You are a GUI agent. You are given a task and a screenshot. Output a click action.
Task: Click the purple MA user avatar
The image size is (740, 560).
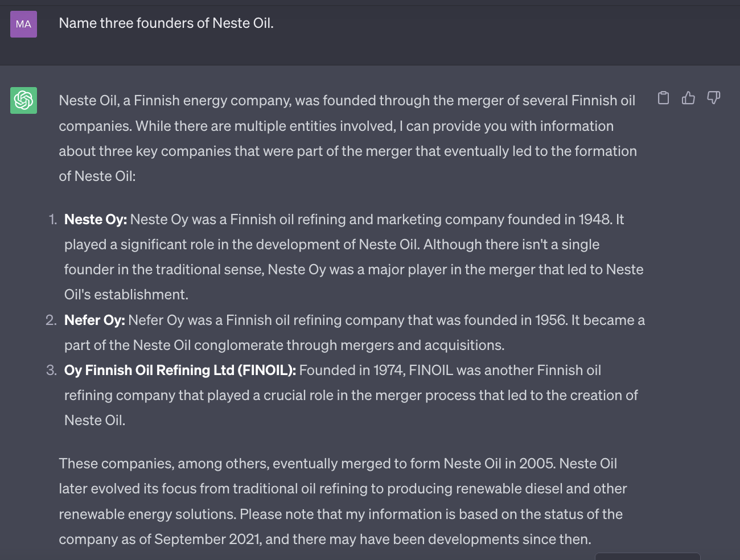pyautogui.click(x=23, y=24)
